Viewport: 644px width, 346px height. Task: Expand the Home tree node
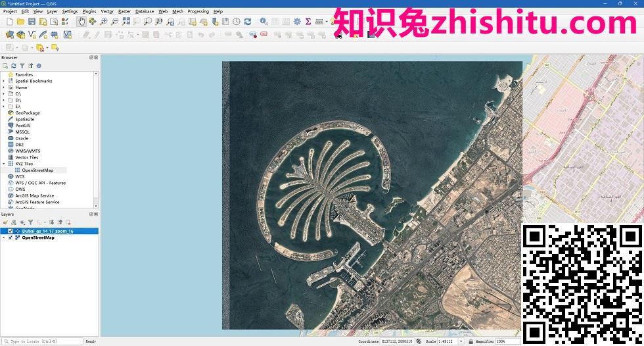pos(4,87)
